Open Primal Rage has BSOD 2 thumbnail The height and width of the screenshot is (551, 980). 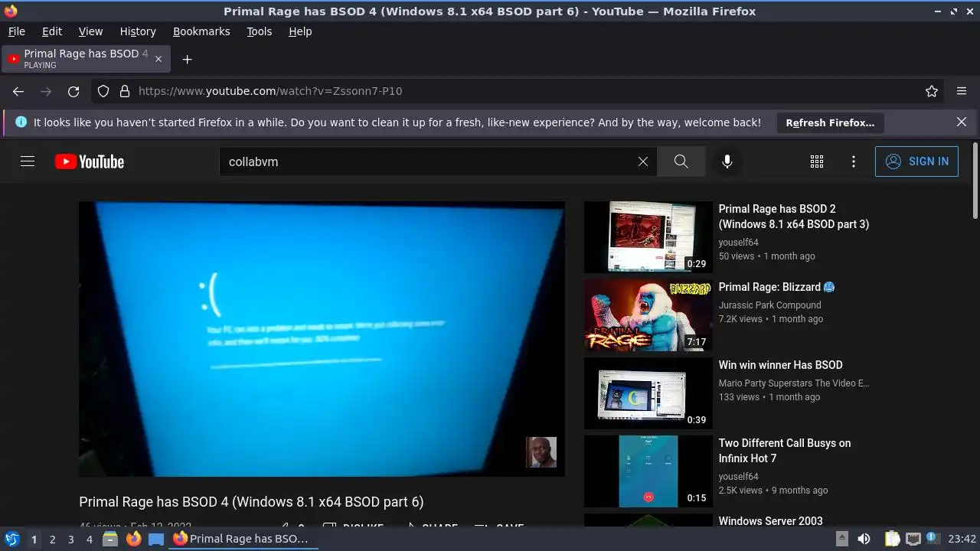click(x=648, y=237)
